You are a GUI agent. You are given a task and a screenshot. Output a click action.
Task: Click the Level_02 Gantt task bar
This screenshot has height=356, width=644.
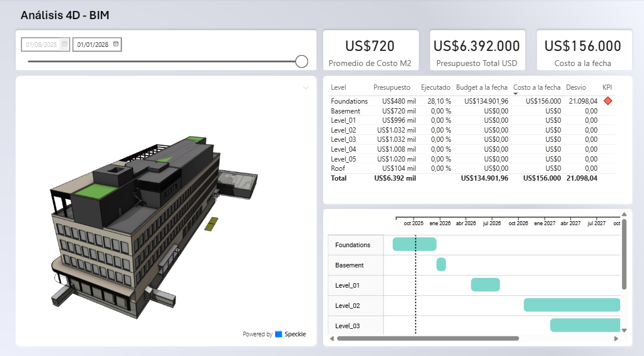[572, 305]
